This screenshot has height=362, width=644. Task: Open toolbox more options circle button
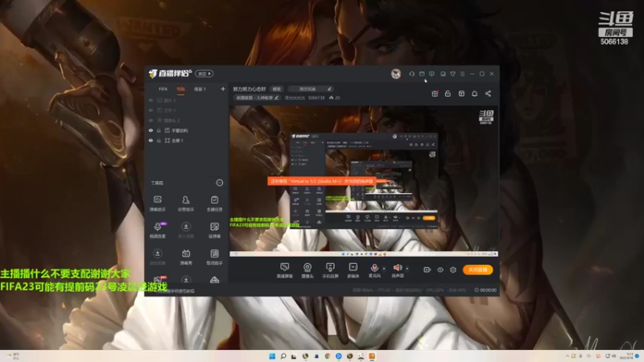220,183
